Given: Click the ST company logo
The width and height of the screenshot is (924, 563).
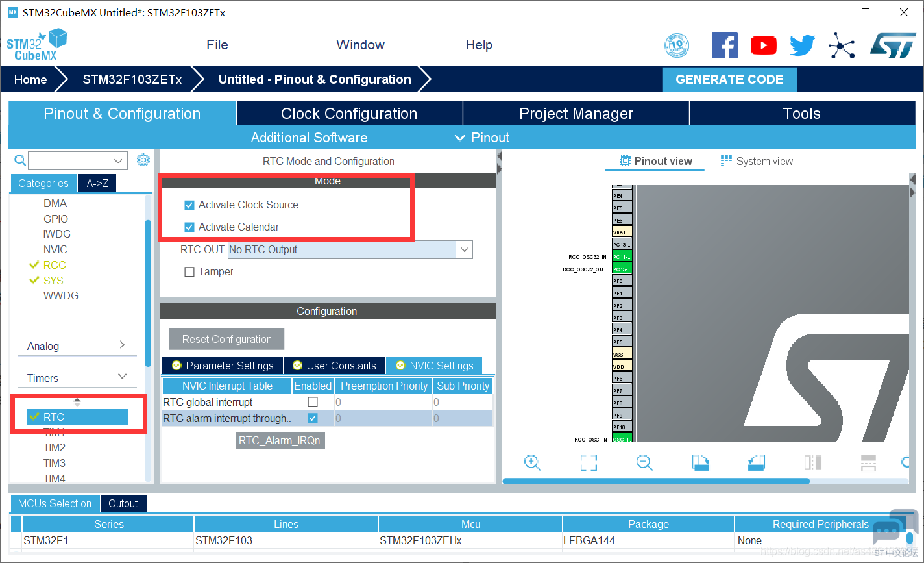Looking at the screenshot, I should click(893, 45).
